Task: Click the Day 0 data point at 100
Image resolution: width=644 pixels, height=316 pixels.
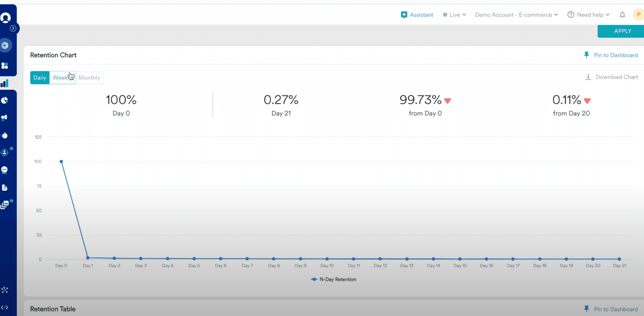Action: [61, 162]
